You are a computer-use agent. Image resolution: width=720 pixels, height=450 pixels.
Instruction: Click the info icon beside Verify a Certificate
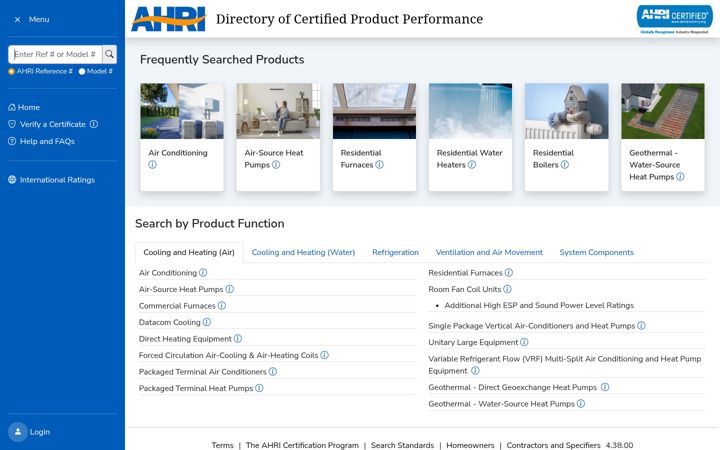[x=94, y=124]
